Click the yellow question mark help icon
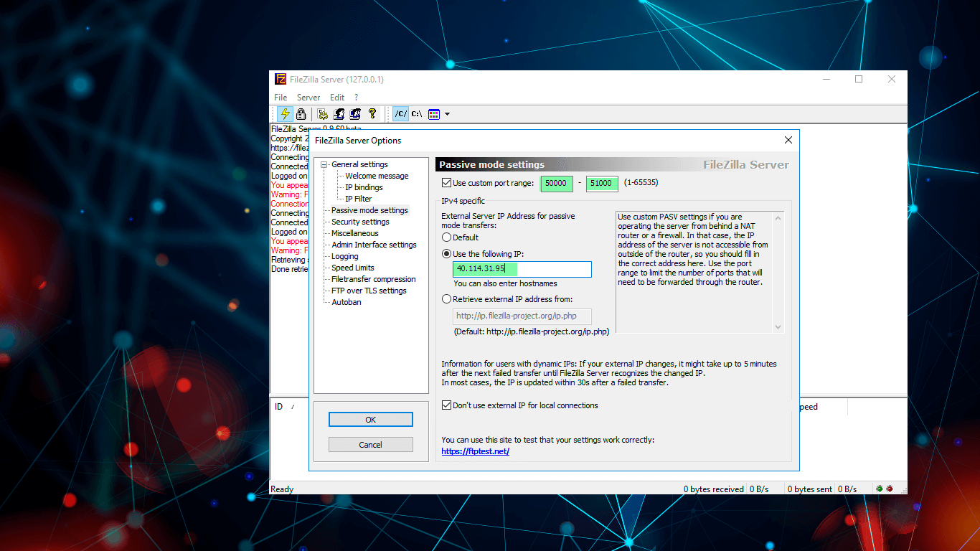The width and height of the screenshot is (980, 551). pyautogui.click(x=372, y=114)
